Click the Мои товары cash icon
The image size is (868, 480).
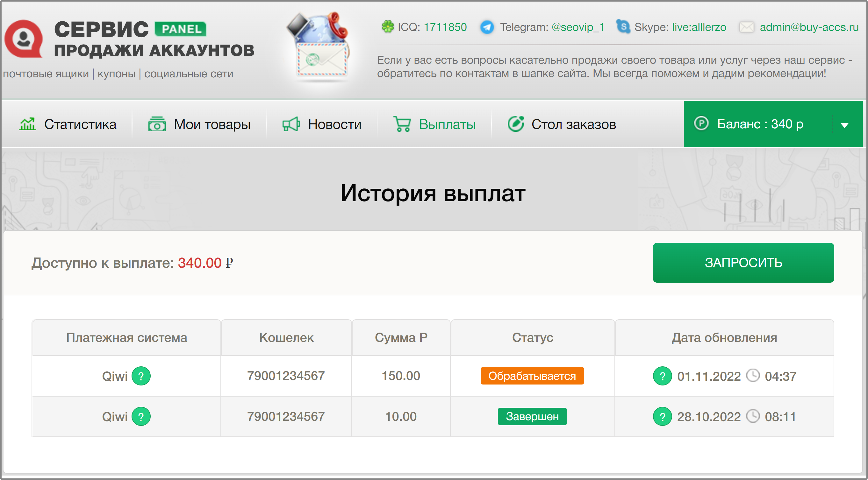pos(157,124)
